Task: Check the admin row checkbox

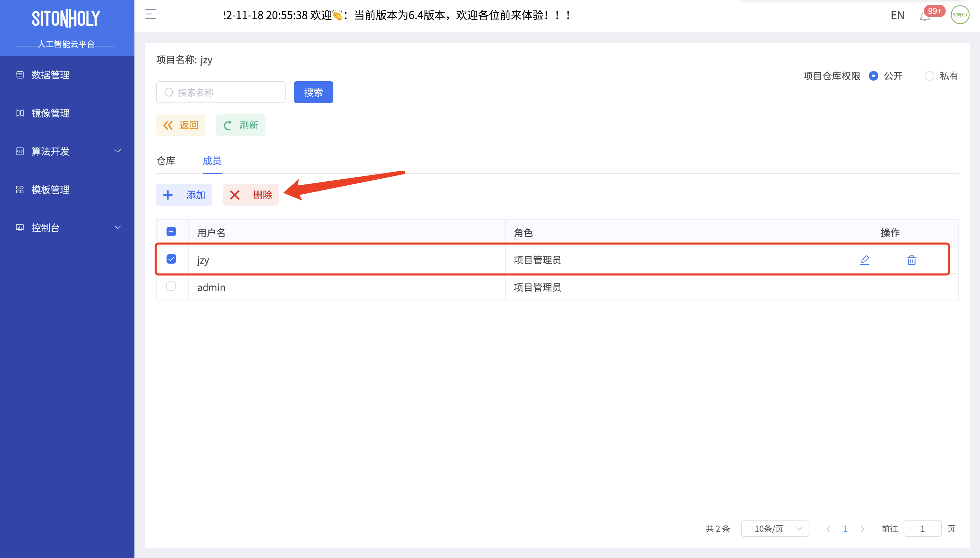Action: [x=171, y=286]
